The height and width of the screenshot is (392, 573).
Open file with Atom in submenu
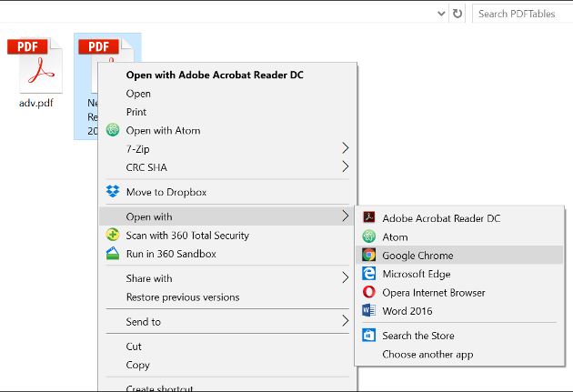(459, 236)
